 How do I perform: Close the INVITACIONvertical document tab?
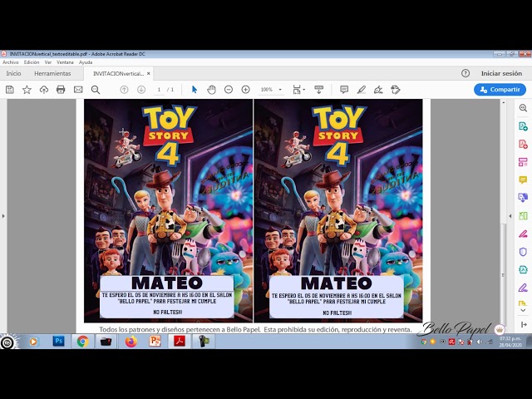coord(149,73)
